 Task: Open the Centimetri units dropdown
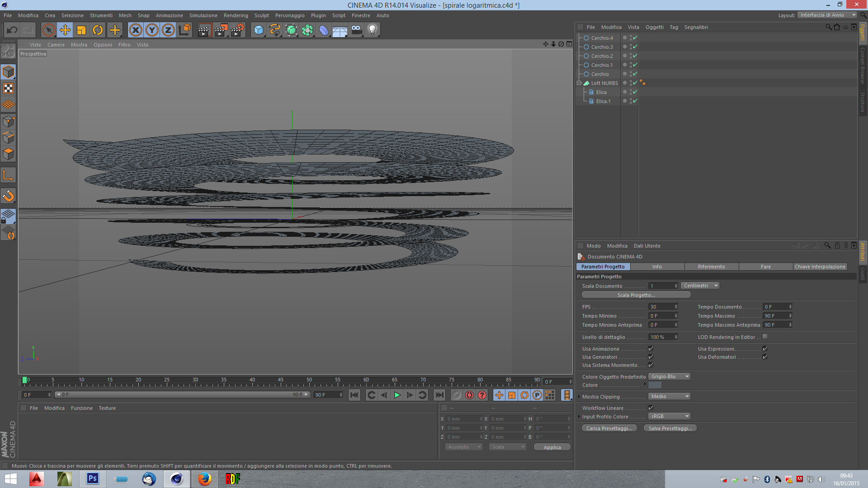pos(699,286)
